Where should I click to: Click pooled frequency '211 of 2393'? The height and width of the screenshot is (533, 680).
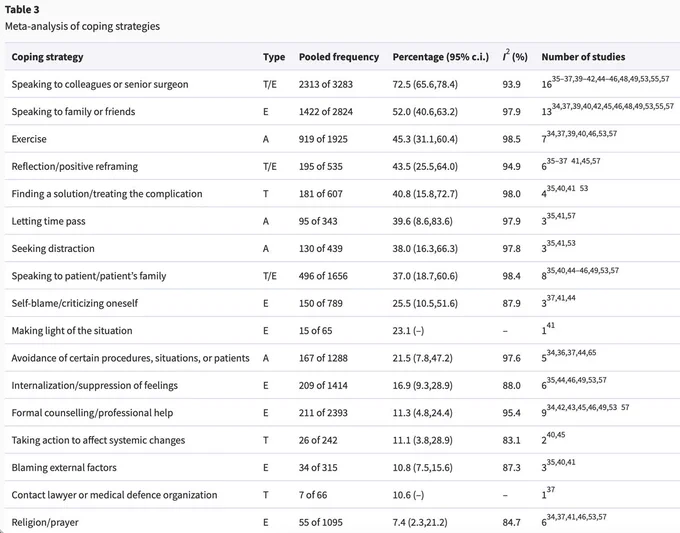[323, 413]
